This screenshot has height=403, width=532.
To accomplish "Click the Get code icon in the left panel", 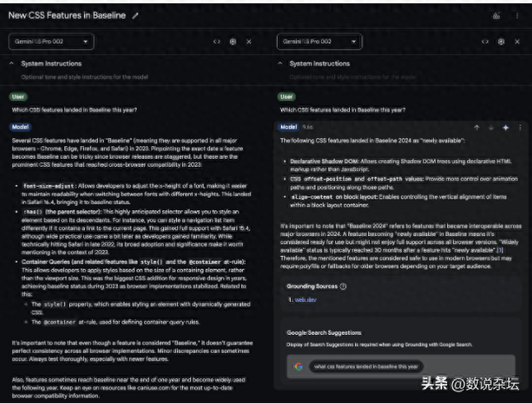I will (x=217, y=41).
